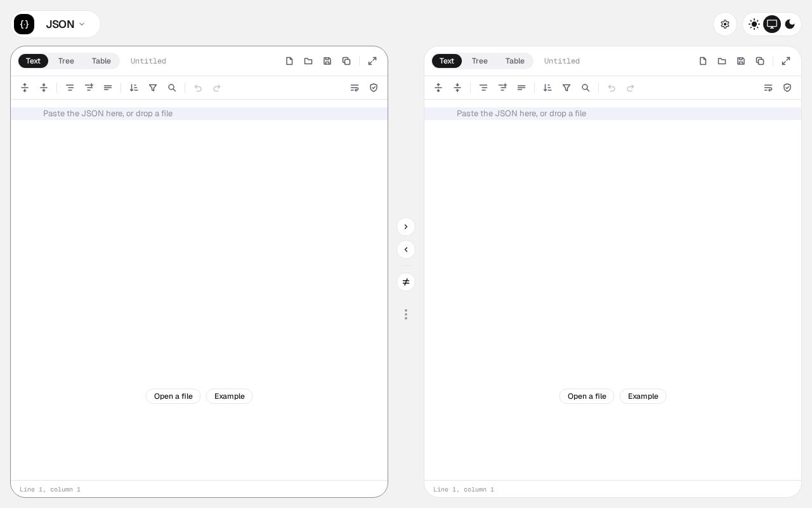Click left editor paste JSON area
This screenshot has height=508, width=812.
pyautogui.click(x=199, y=114)
